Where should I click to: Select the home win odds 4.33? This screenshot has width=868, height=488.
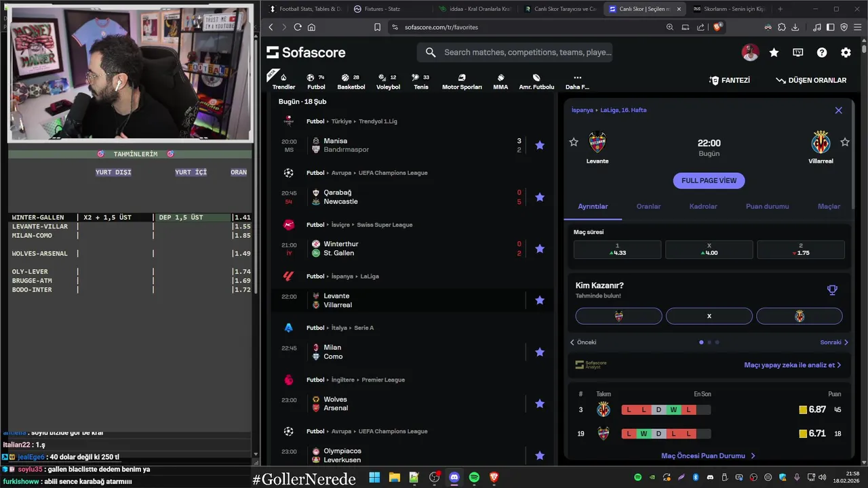[617, 249]
